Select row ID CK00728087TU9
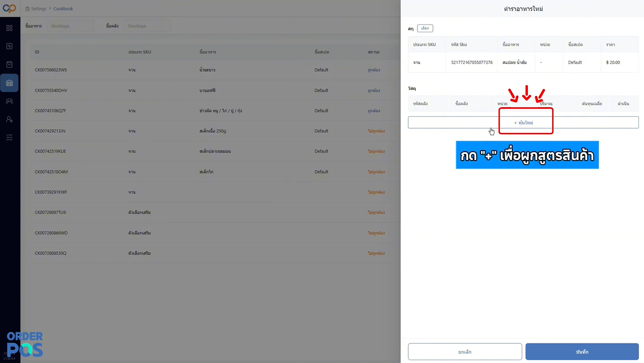Viewport: 644px width, 363px height. click(50, 212)
